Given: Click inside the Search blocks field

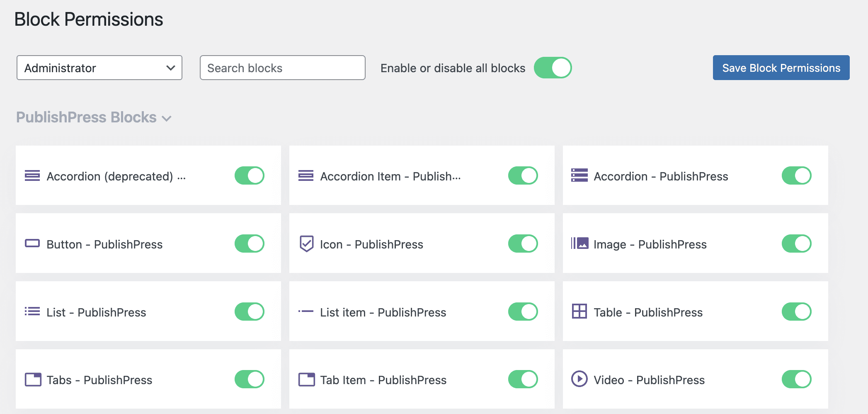Looking at the screenshot, I should 282,68.
